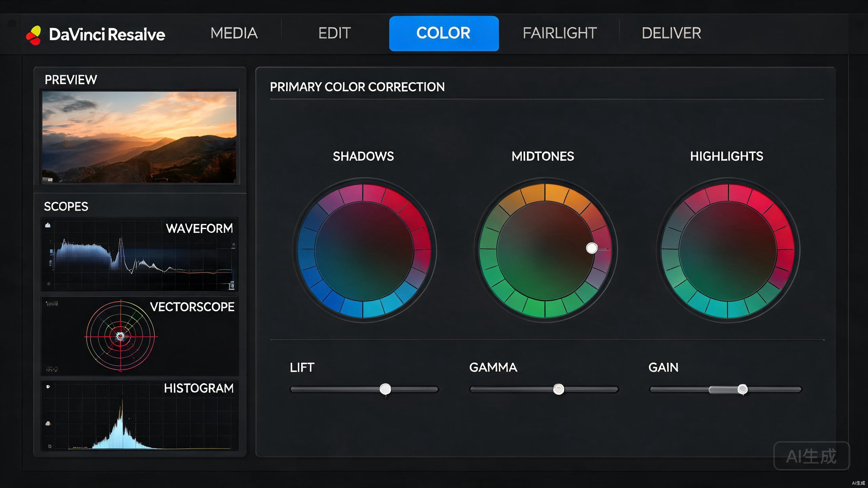Screen dimensions: 868x488
Task: Click the white handle on the MIDTONES wheel
Action: (x=592, y=248)
